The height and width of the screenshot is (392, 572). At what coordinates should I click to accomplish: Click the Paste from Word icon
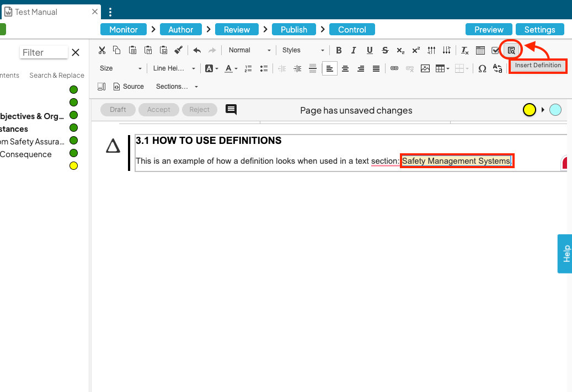pos(163,50)
